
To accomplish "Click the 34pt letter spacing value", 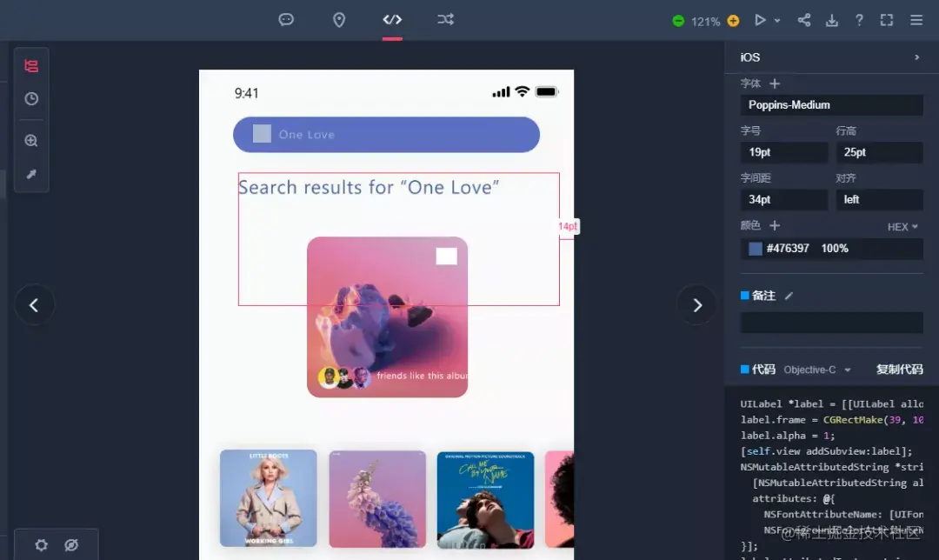I will tap(784, 199).
